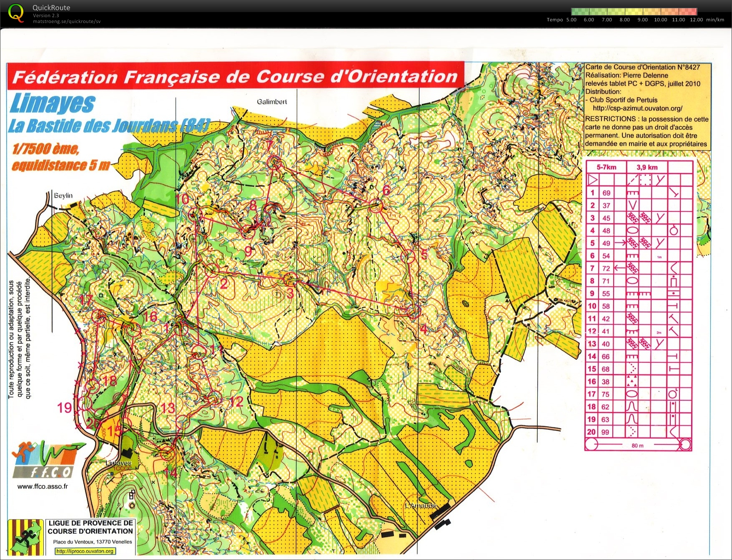Click the Tempo color gradient scale

pyautogui.click(x=634, y=12)
